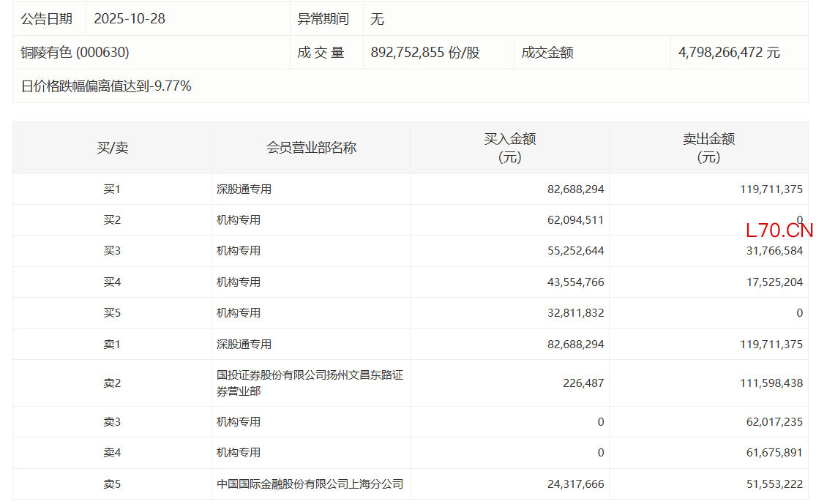The height and width of the screenshot is (504, 816).
Task: Click buy amount 32,811,832 in 买5 row
Action: point(575,313)
